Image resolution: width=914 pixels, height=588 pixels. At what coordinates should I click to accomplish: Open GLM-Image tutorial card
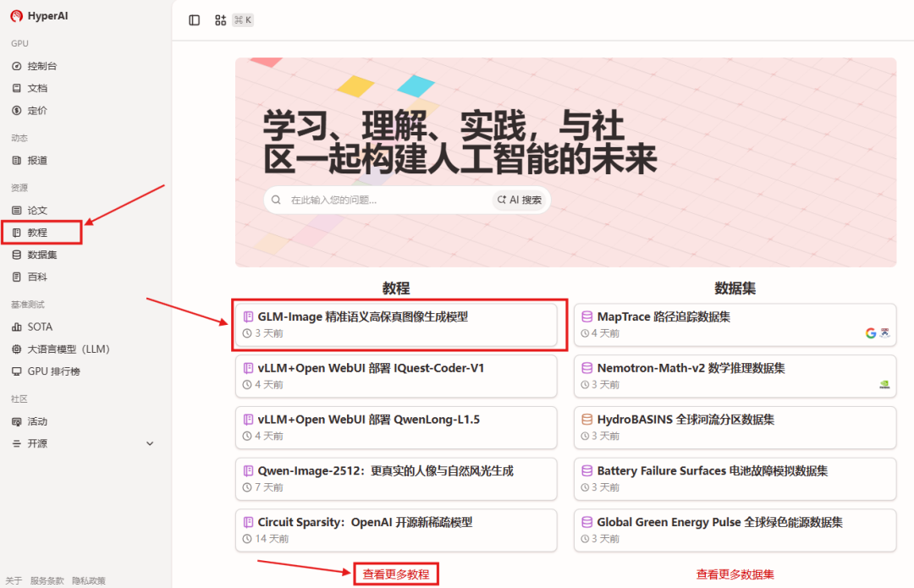pos(396,325)
